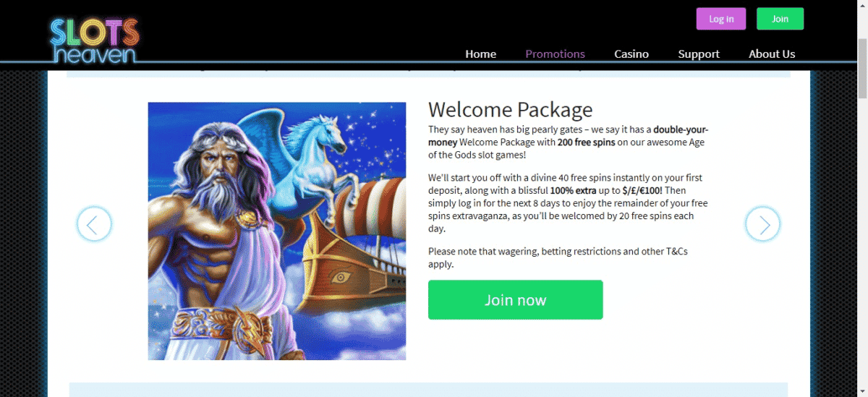Open the Casino menu item
Viewport: 868px width, 397px height.
pyautogui.click(x=631, y=54)
